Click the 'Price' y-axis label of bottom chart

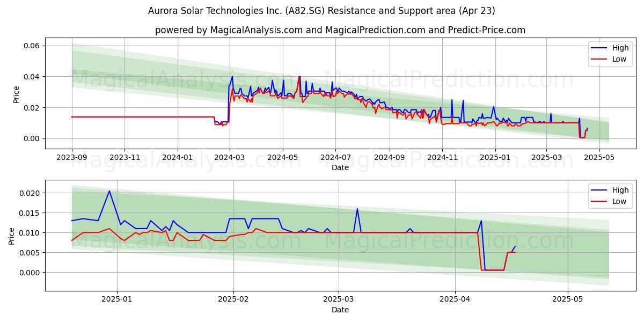click(12, 236)
